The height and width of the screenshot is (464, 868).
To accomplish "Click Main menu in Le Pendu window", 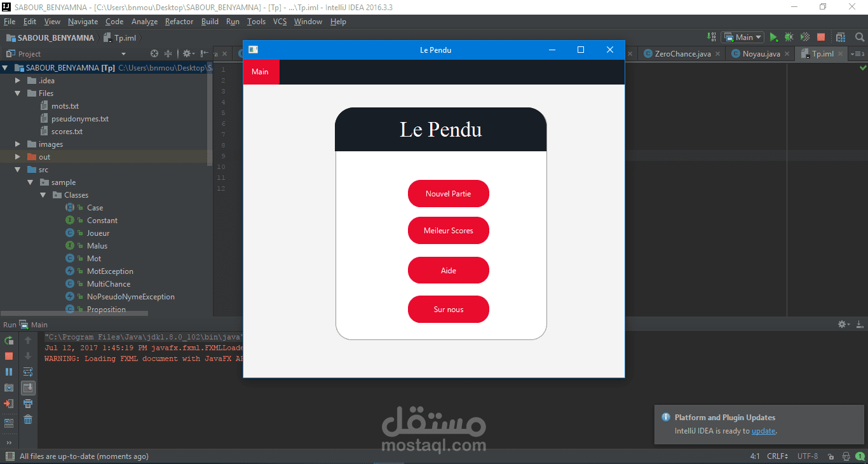I will pyautogui.click(x=261, y=72).
